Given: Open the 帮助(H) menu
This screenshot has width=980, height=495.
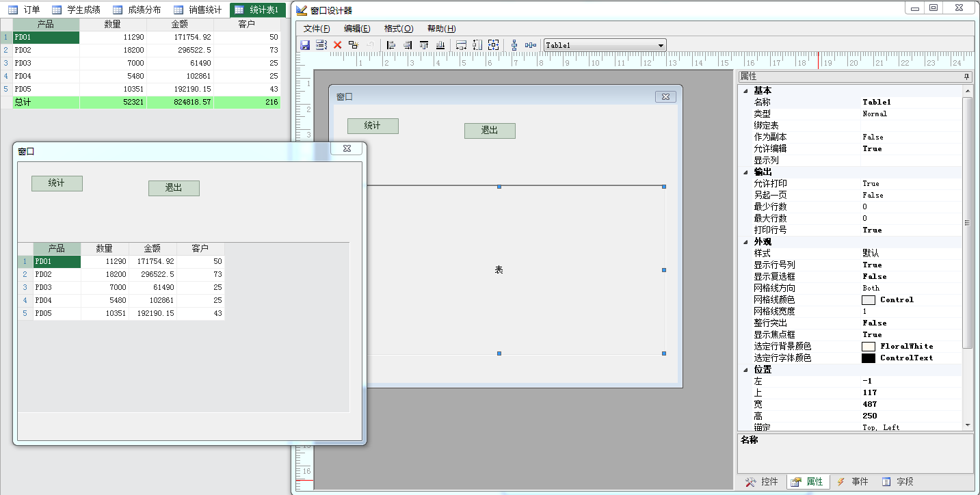Looking at the screenshot, I should [441, 29].
